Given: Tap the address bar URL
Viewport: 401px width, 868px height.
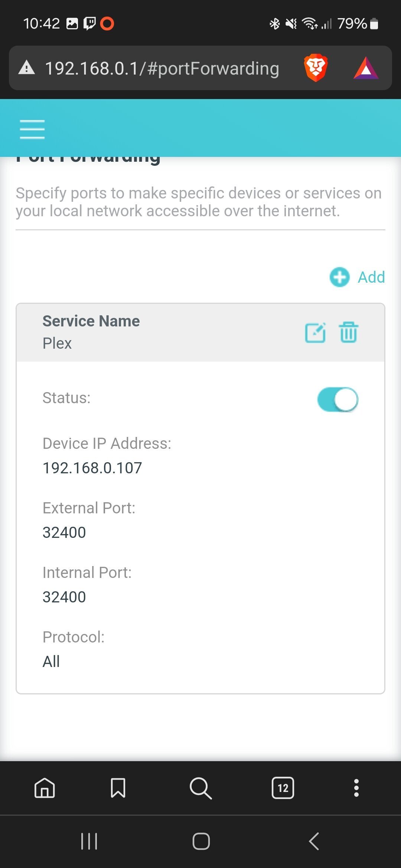Looking at the screenshot, I should (x=162, y=69).
